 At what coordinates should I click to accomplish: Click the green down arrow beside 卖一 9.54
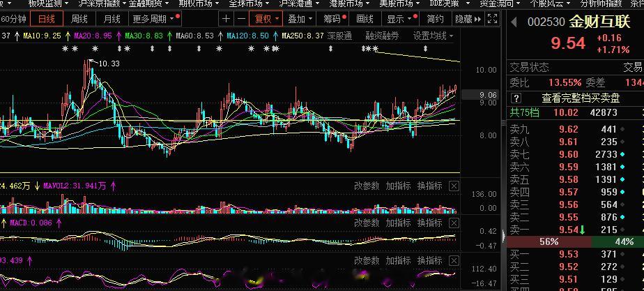coord(583,230)
